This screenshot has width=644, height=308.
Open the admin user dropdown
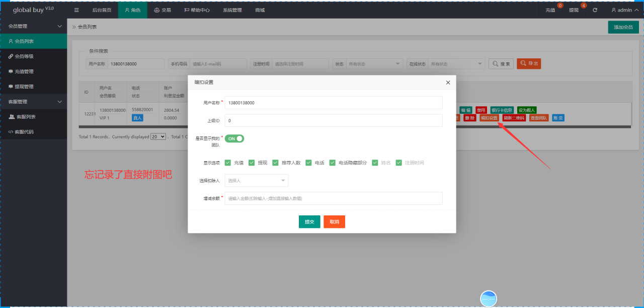pyautogui.click(x=624, y=10)
